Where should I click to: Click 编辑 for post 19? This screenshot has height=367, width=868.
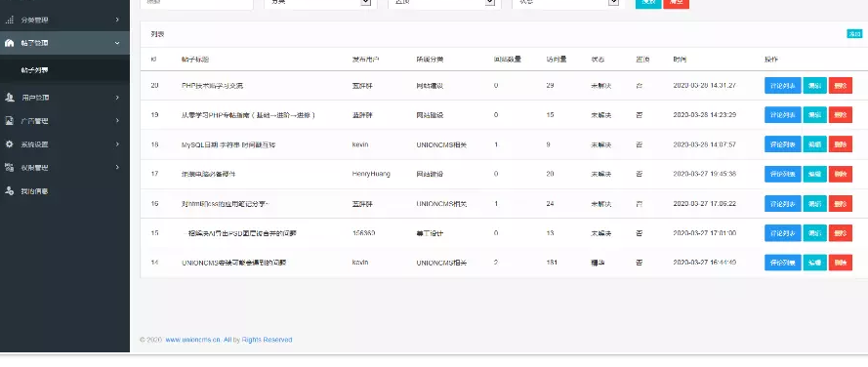(x=814, y=114)
